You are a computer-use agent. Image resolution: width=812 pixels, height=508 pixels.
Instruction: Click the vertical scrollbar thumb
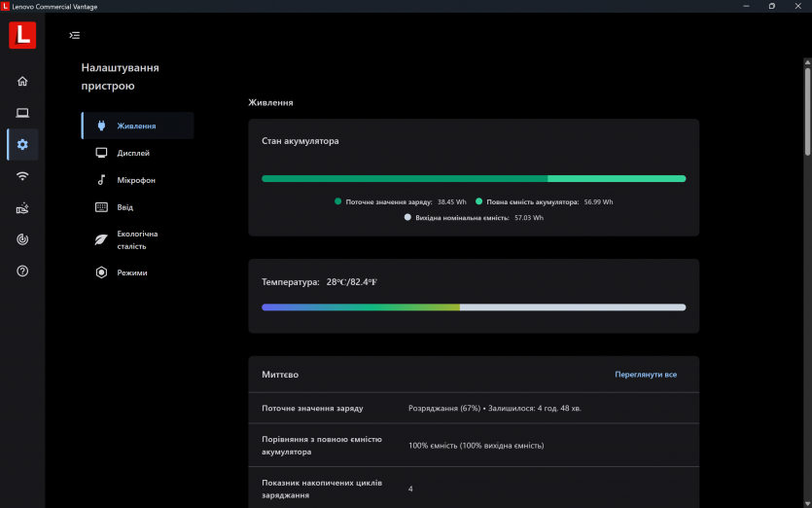coord(806,107)
